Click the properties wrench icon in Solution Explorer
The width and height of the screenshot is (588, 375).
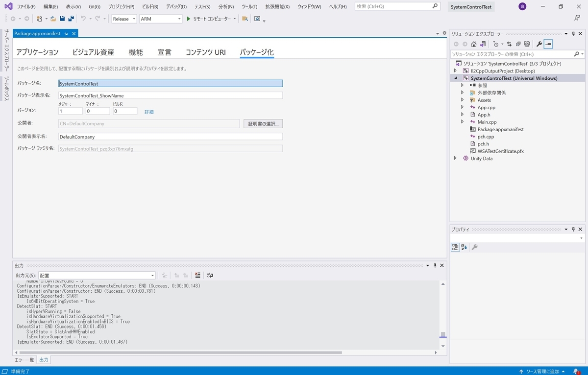tap(539, 44)
